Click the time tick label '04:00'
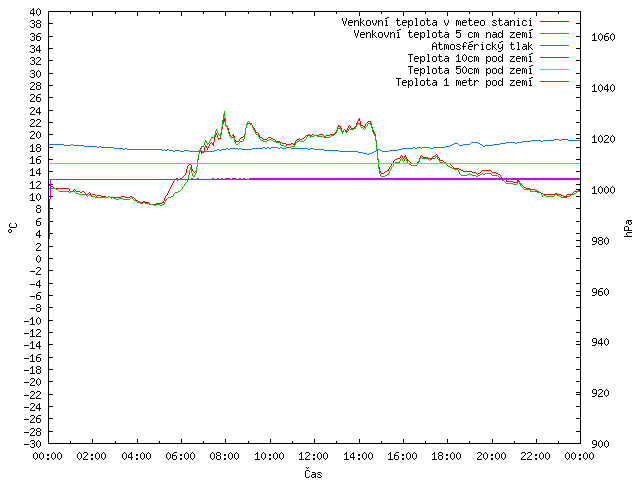 coord(136,456)
